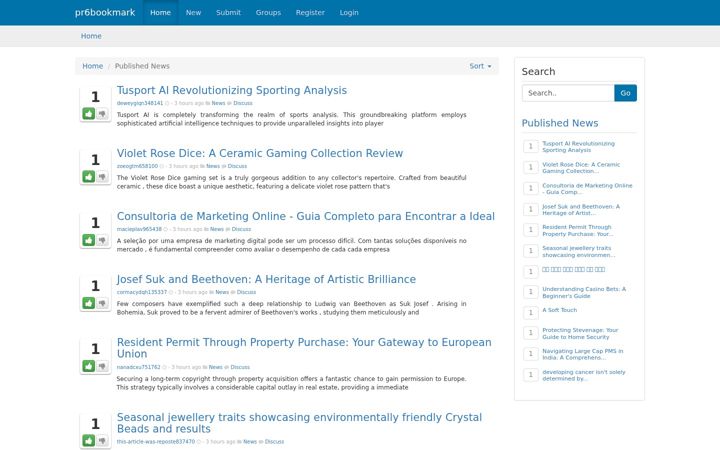Open sidebar link Resident Permit Through Property Purchase
Viewport: 720px width, 450px height.
point(578,231)
